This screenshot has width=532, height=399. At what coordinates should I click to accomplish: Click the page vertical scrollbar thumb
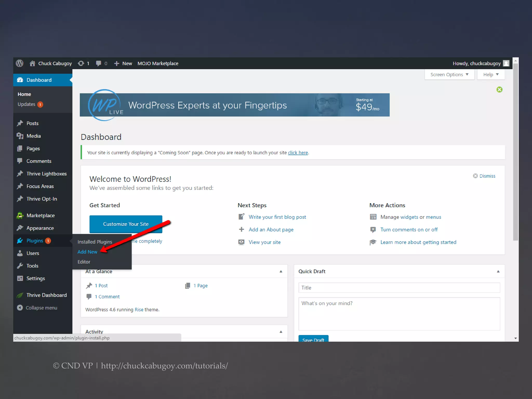(x=516, y=152)
